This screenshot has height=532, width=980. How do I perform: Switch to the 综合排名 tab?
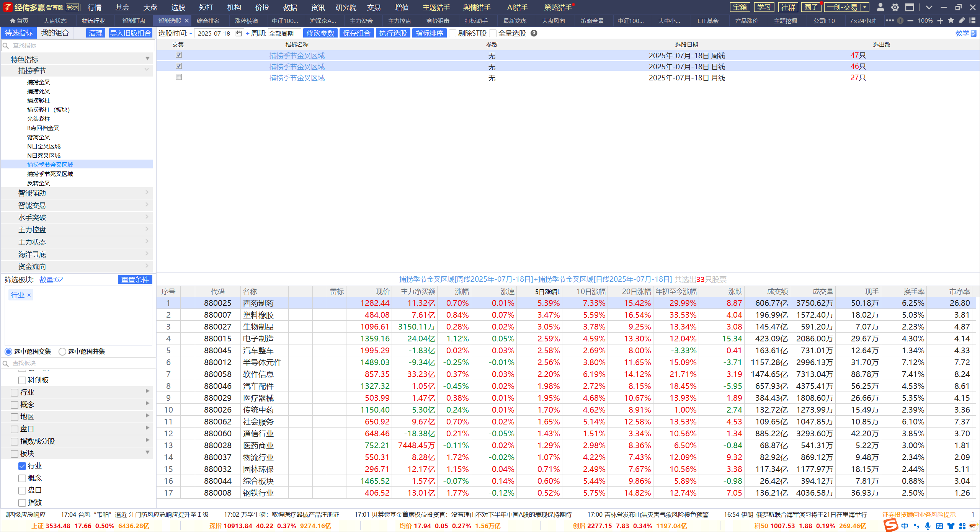pos(208,21)
